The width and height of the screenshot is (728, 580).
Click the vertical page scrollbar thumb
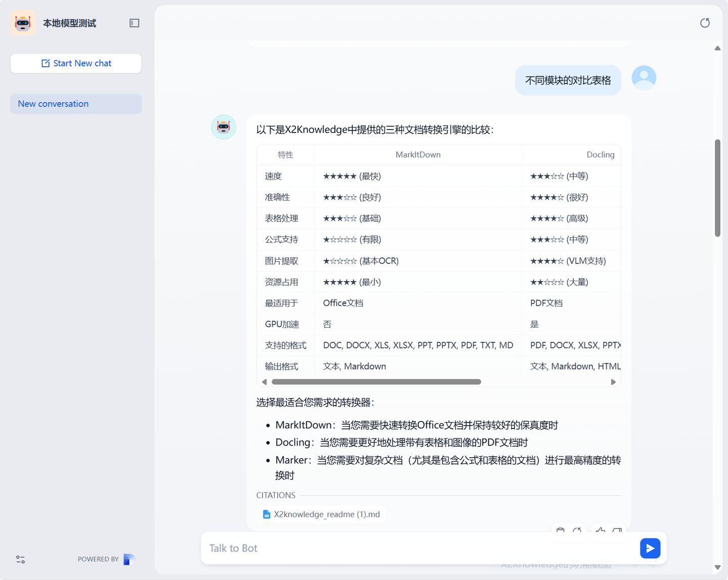(x=717, y=188)
